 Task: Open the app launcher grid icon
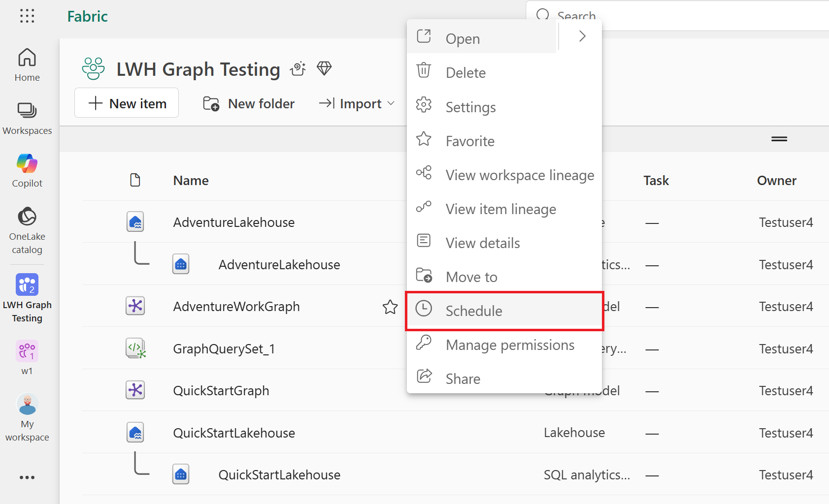click(27, 16)
